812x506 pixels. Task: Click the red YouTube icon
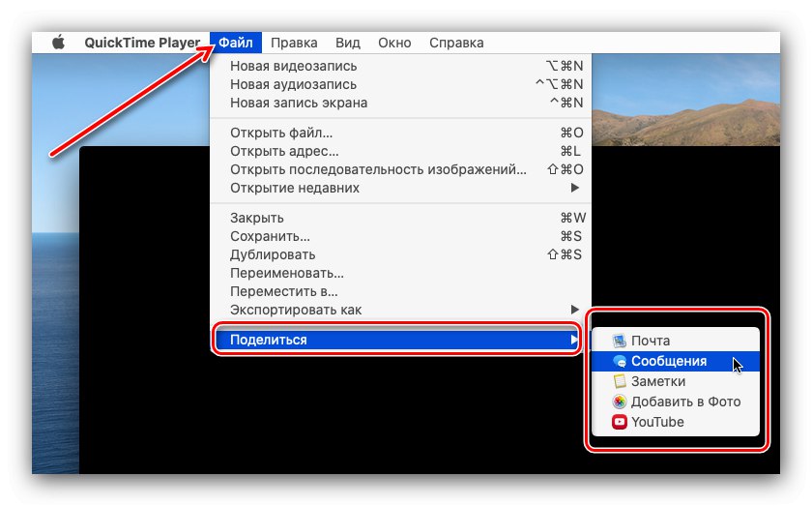coord(620,422)
